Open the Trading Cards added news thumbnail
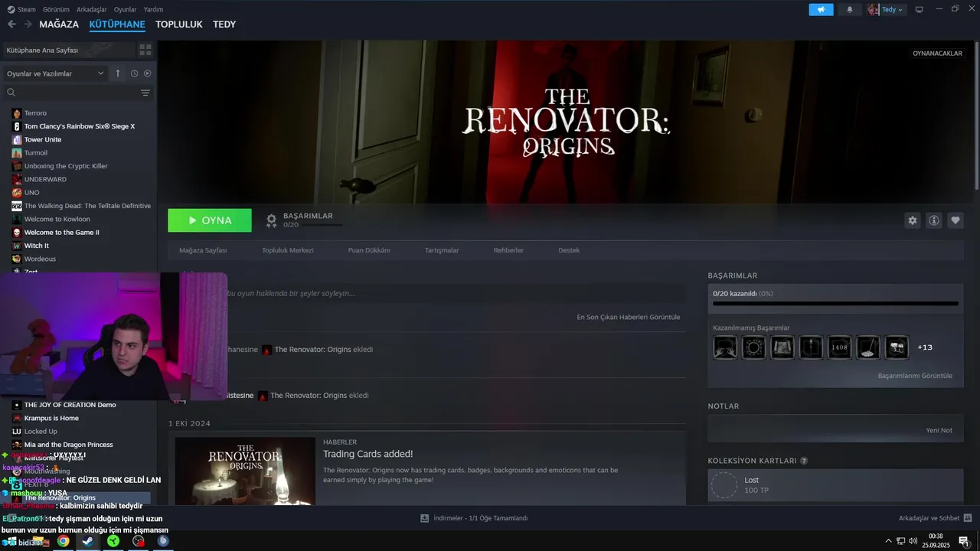980x551 pixels. (245, 471)
